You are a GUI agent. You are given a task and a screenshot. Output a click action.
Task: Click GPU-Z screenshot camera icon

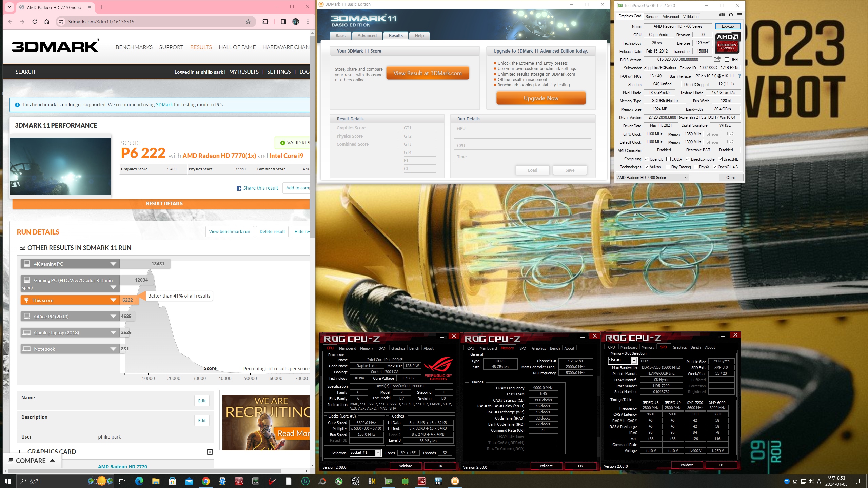(x=722, y=15)
